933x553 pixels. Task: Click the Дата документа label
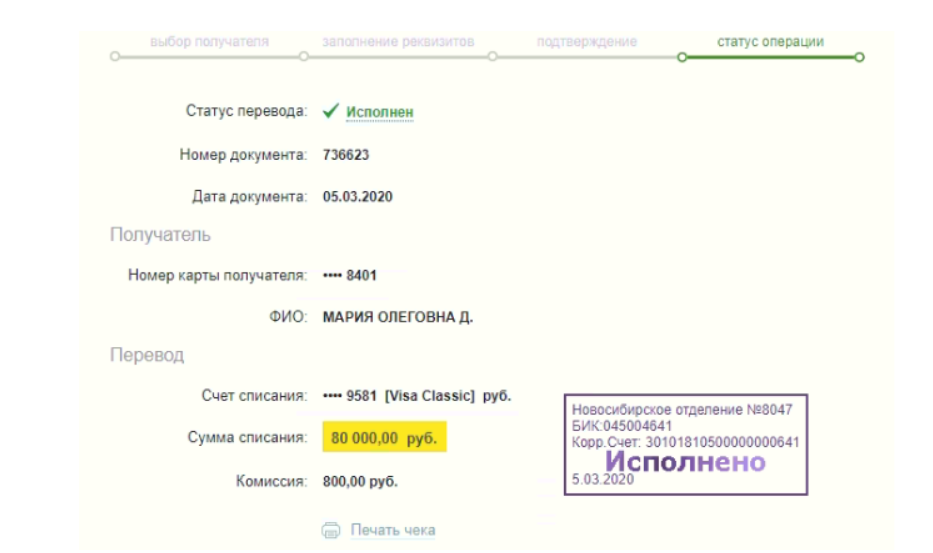tap(249, 197)
